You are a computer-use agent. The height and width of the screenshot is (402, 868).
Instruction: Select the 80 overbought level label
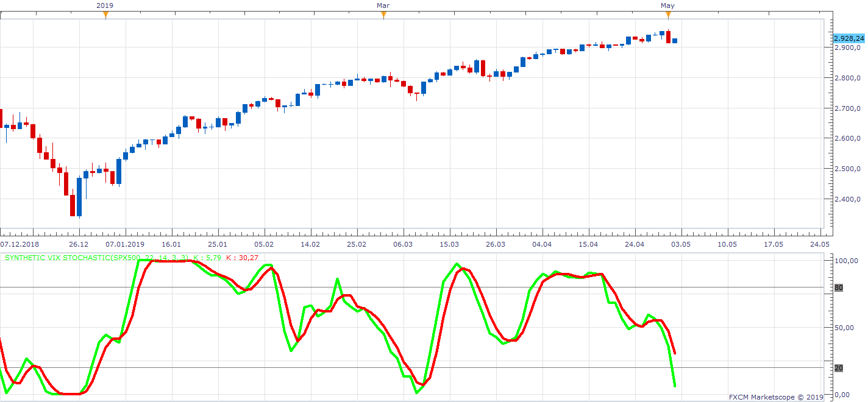click(838, 287)
